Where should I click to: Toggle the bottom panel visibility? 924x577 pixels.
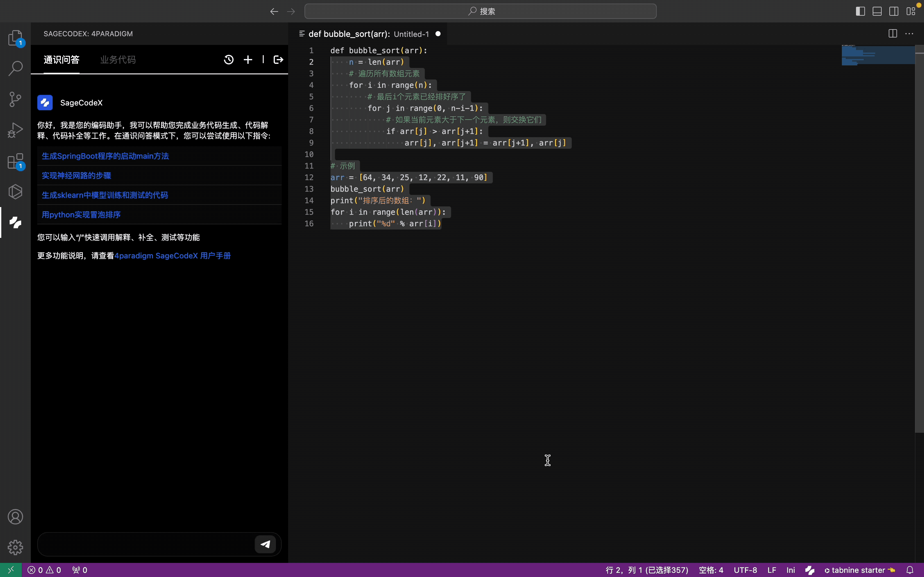[x=877, y=12]
